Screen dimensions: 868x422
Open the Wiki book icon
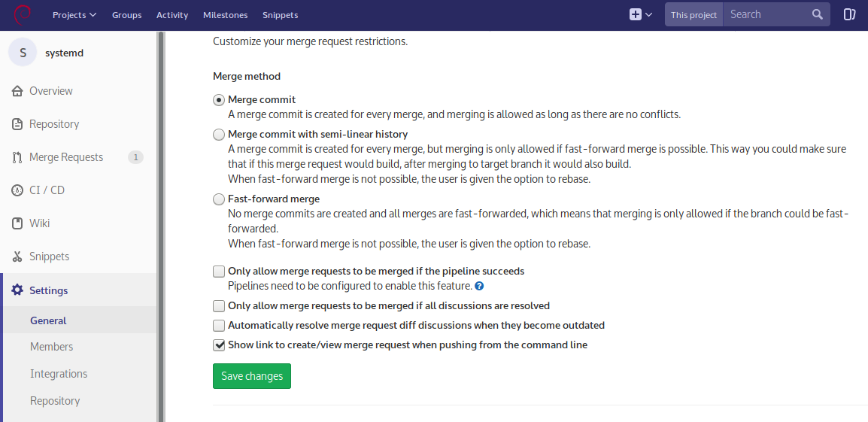pos(17,223)
